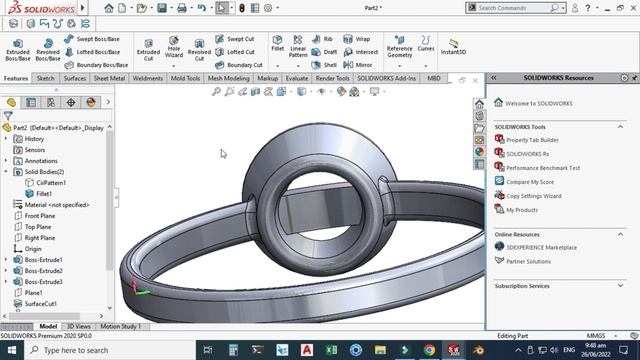The image size is (640, 360).
Task: Select the Fillet1 solid body
Action: (44, 194)
